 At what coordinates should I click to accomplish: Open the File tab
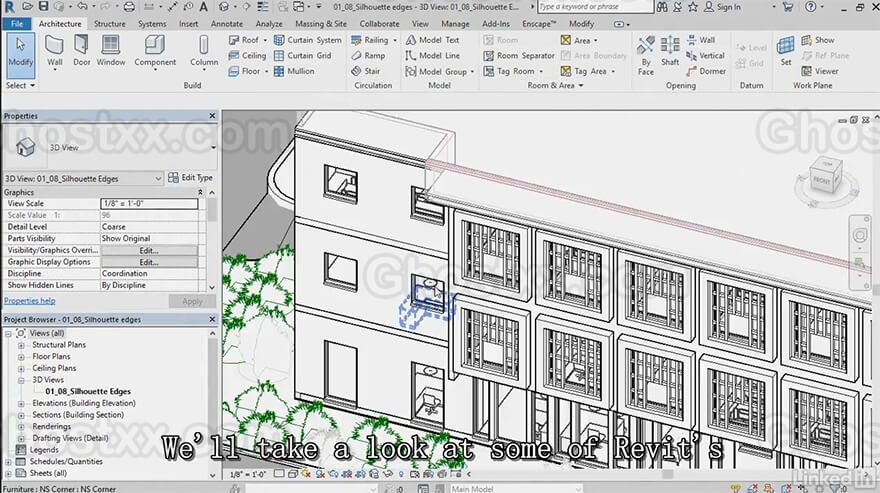pyautogui.click(x=17, y=24)
